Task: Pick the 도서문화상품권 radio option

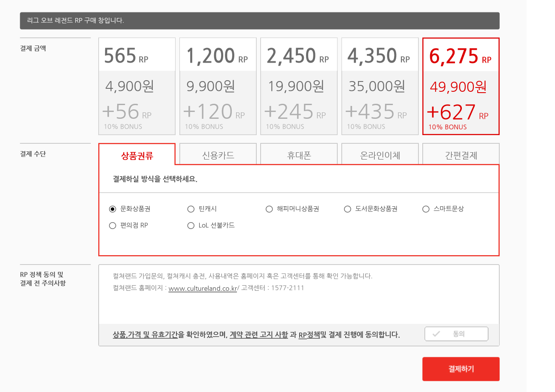Action: tap(348, 209)
